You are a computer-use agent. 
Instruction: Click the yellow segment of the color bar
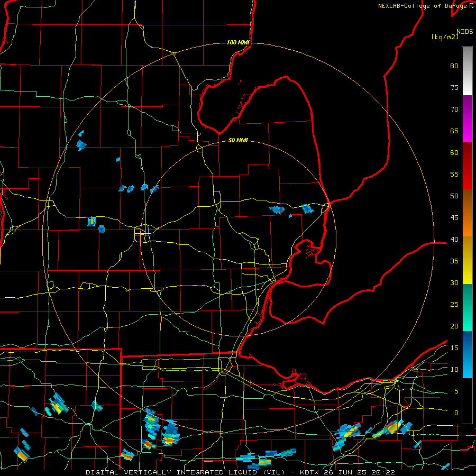click(467, 260)
